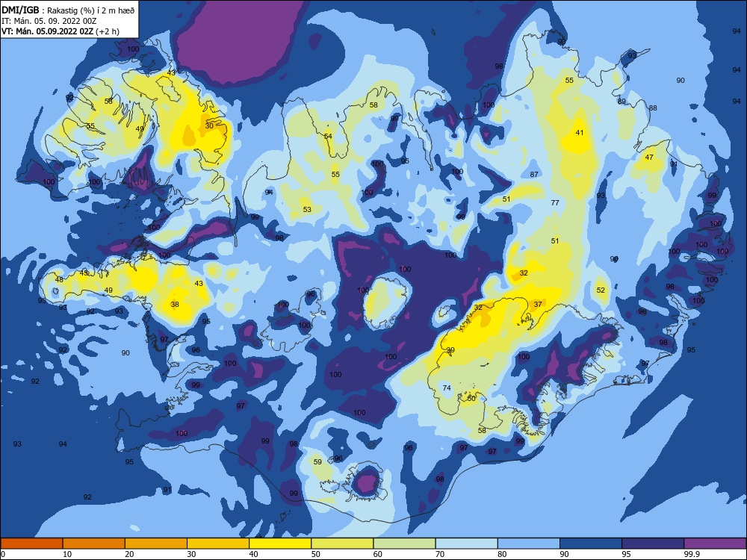747x560 pixels.
Task: Click the map value '52'
Action: [601, 290]
